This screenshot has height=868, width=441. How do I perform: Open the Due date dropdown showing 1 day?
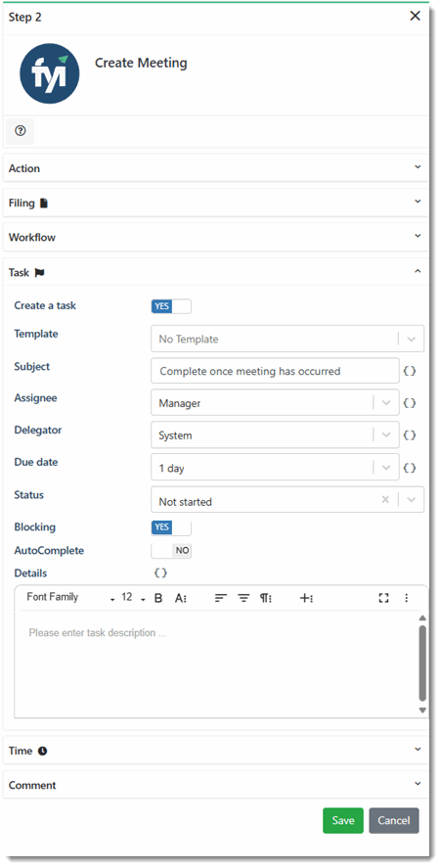(275, 468)
